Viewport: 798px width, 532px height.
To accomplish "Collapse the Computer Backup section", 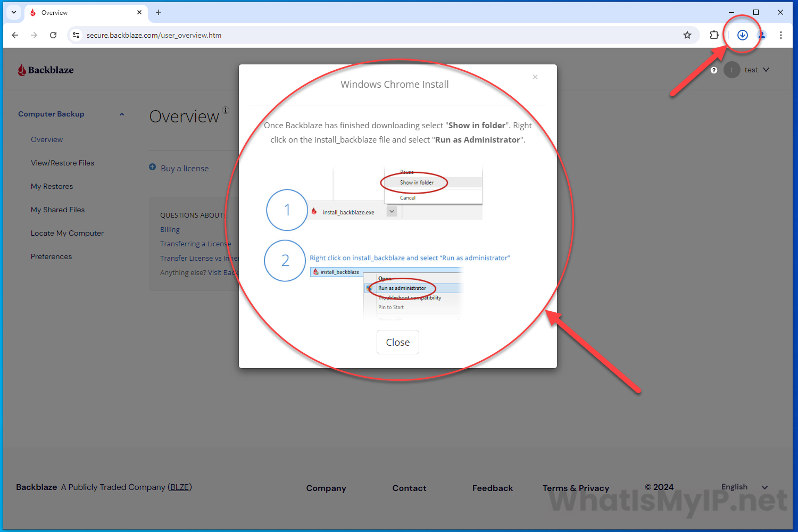I will [x=122, y=114].
